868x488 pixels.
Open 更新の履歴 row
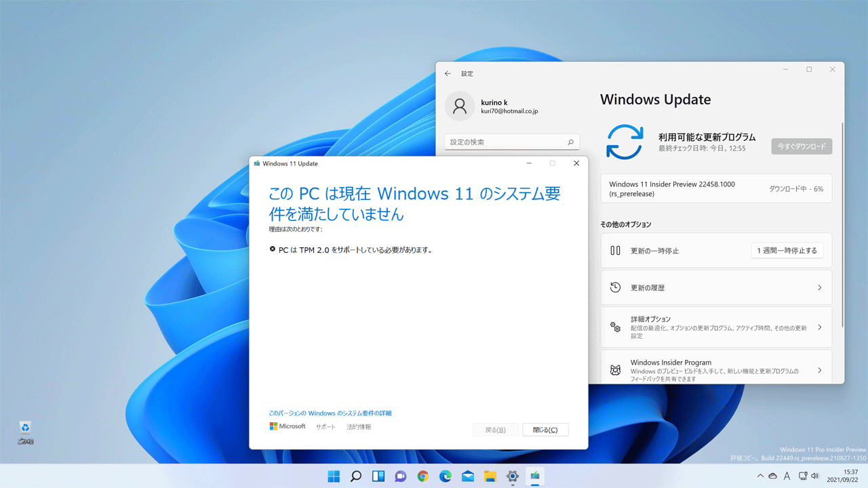pyautogui.click(x=716, y=287)
